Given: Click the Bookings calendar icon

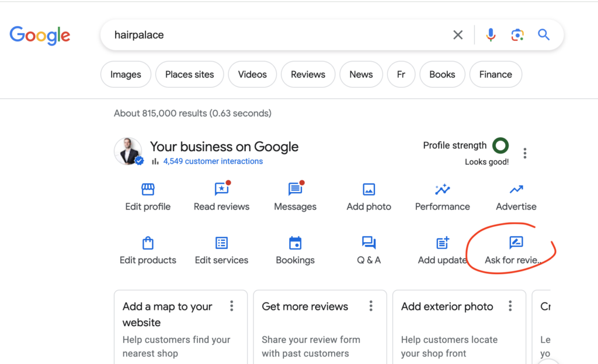Looking at the screenshot, I should click(x=295, y=243).
